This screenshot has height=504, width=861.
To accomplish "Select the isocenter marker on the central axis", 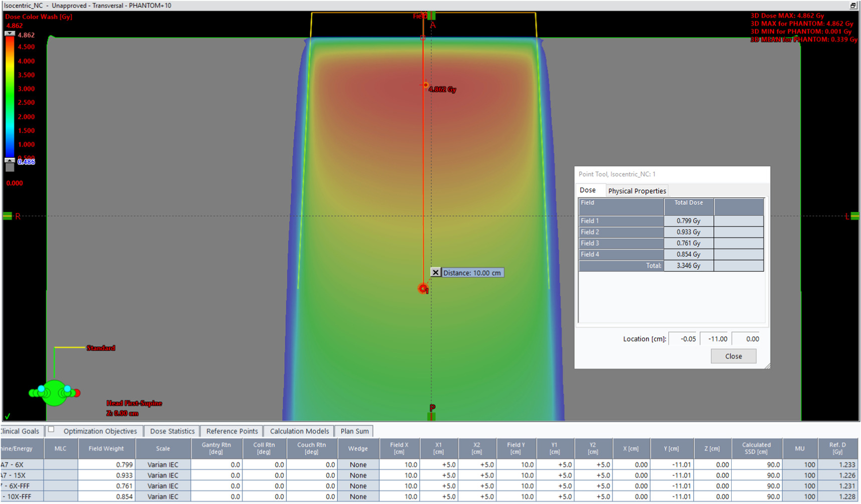I will click(423, 288).
